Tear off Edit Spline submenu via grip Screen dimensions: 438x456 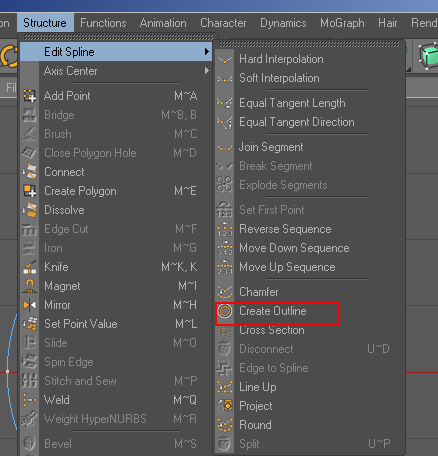coord(309,44)
